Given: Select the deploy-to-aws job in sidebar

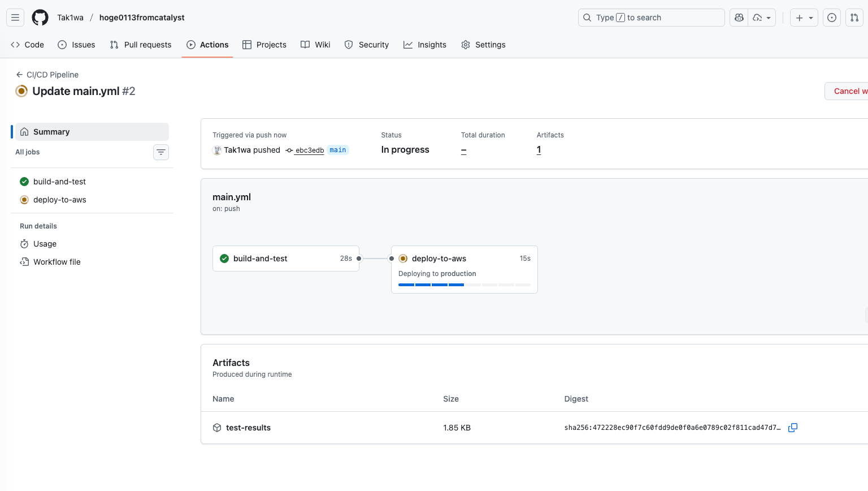Looking at the screenshot, I should [x=59, y=200].
